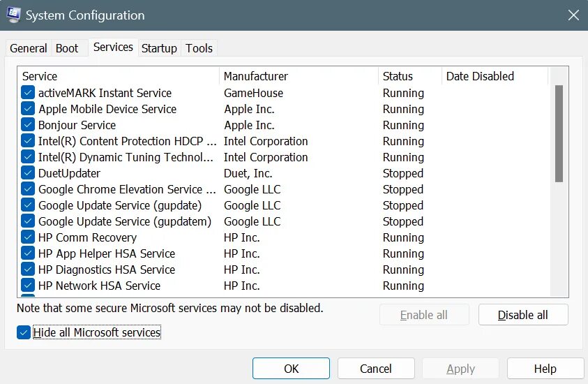Open the Boot tab
Image resolution: width=588 pixels, height=384 pixels.
[67, 48]
